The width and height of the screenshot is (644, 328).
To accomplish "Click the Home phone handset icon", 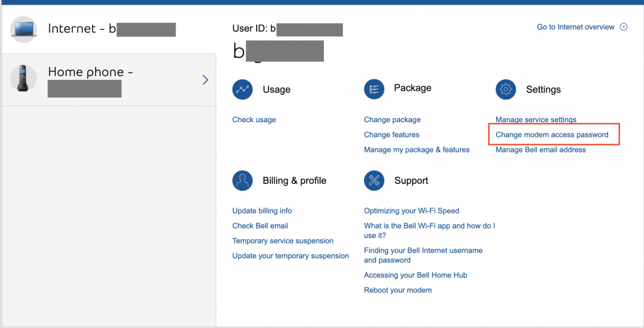I will [24, 79].
